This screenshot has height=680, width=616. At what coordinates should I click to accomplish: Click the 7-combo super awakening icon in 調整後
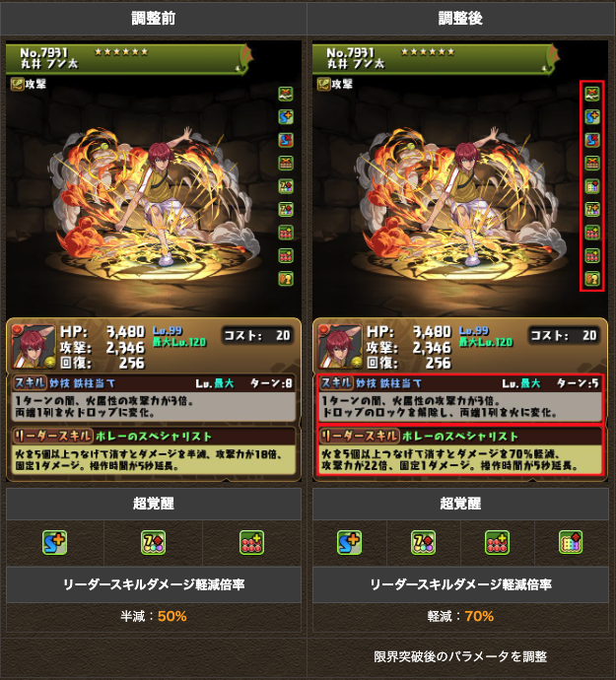423,543
